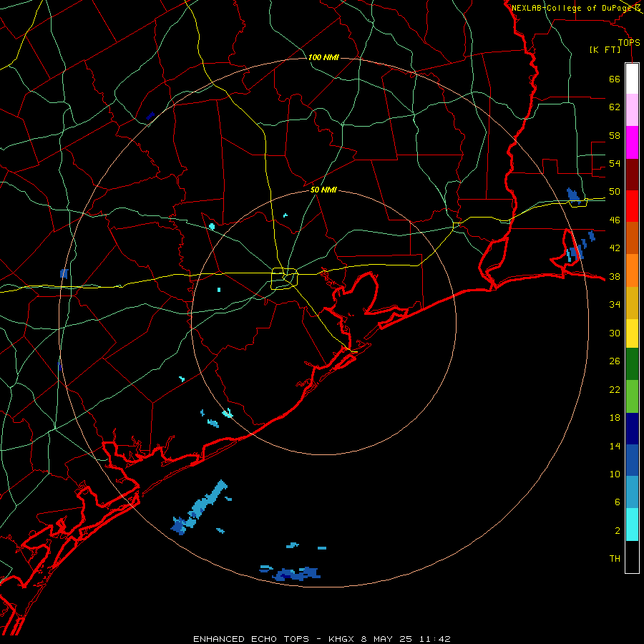This screenshot has height=644, width=644.
Task: Click the 62 value on the tops scale
Action: point(615,107)
